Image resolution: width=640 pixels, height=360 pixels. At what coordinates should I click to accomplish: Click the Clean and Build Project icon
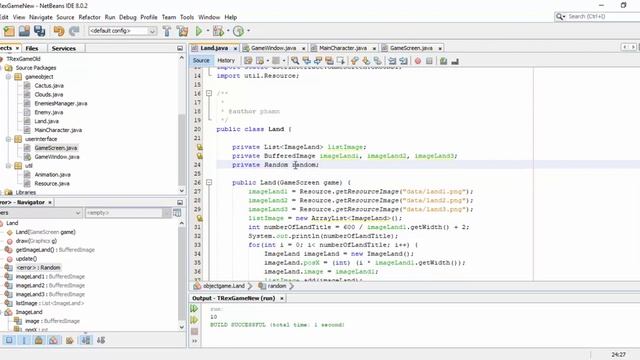point(182,31)
